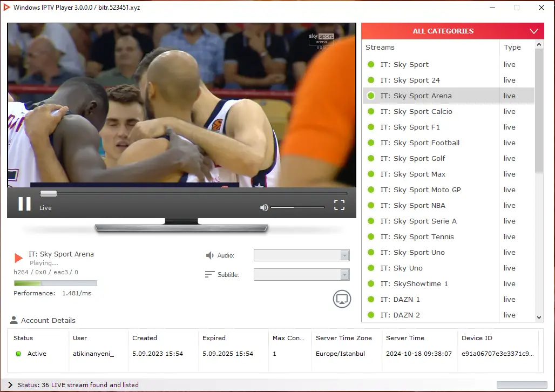
Task: Choose the IT: Sky Sport Moto GP stream
Action: pos(448,190)
